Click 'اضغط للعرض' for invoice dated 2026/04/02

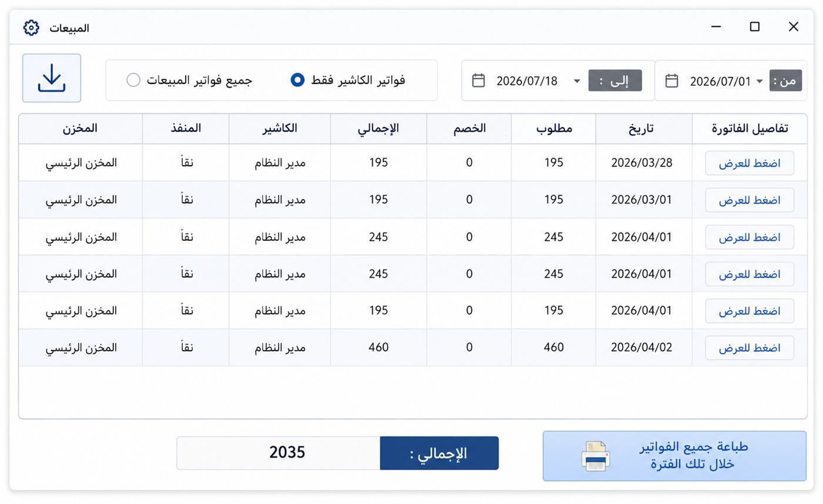[x=750, y=348]
